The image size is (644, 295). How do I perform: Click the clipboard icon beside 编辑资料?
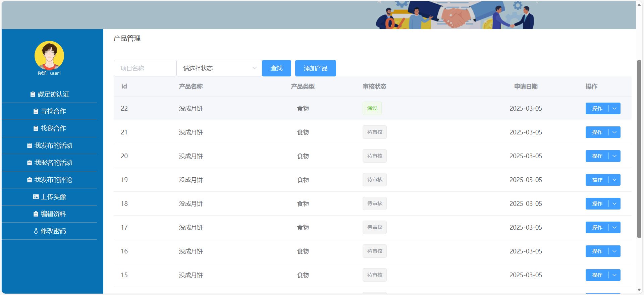(36, 214)
